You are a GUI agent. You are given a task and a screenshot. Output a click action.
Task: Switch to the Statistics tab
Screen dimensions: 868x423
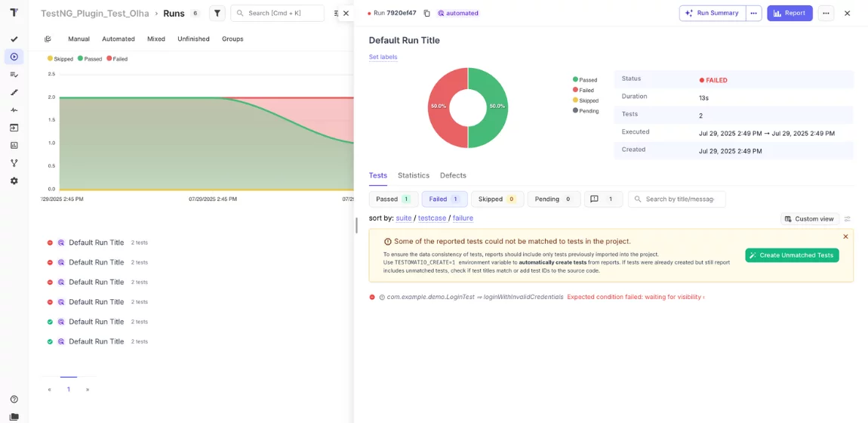414,175
